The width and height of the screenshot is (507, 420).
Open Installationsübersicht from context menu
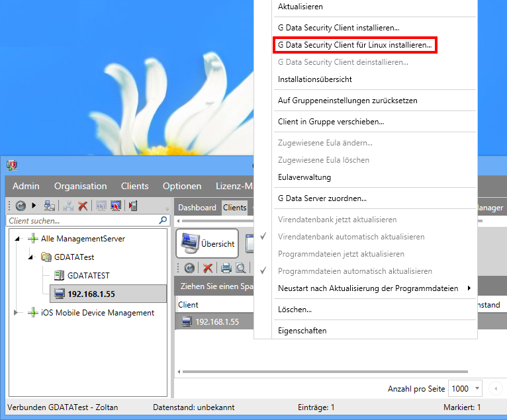click(x=314, y=79)
